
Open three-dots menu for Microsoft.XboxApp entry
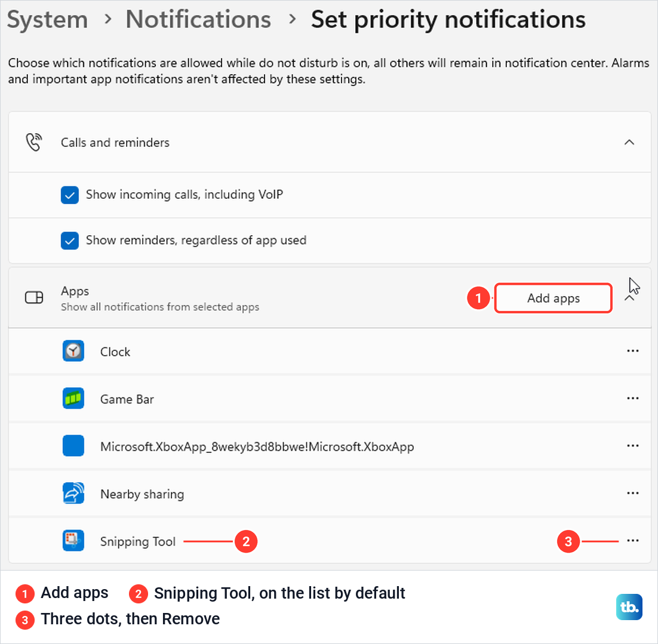tap(632, 446)
